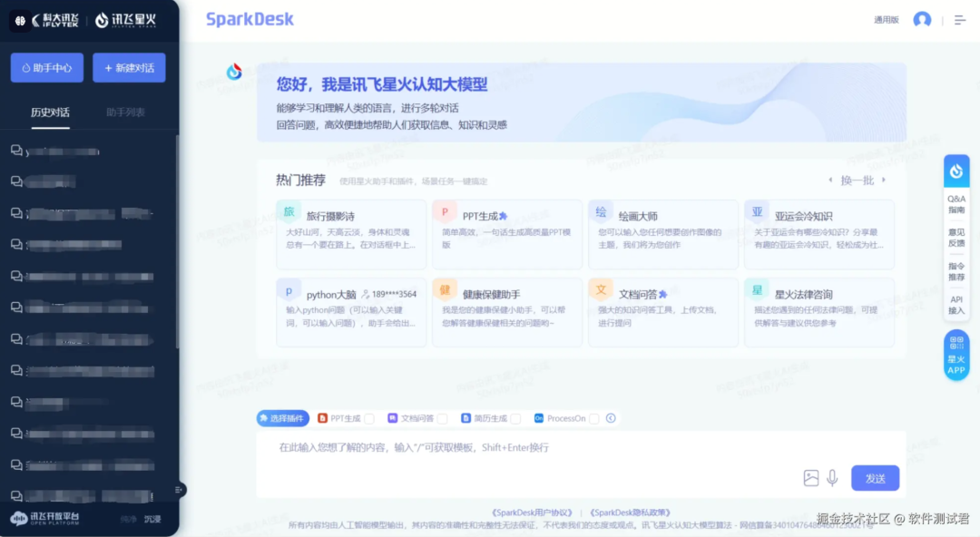Open the python大脑 assistant card

click(351, 313)
